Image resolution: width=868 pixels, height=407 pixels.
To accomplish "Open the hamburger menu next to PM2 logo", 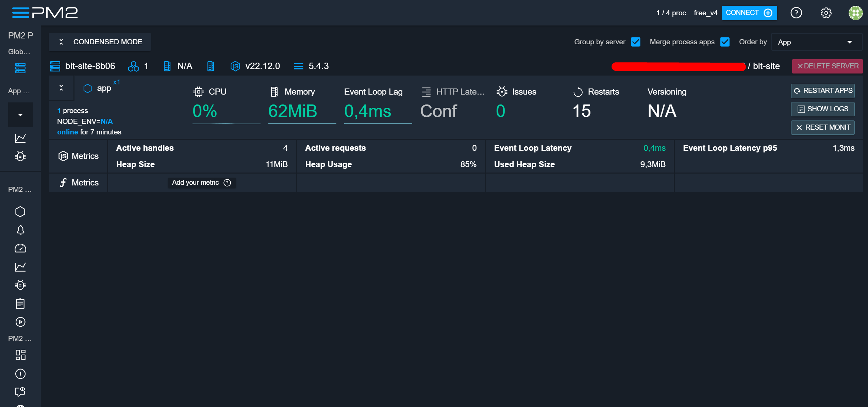I will [20, 13].
